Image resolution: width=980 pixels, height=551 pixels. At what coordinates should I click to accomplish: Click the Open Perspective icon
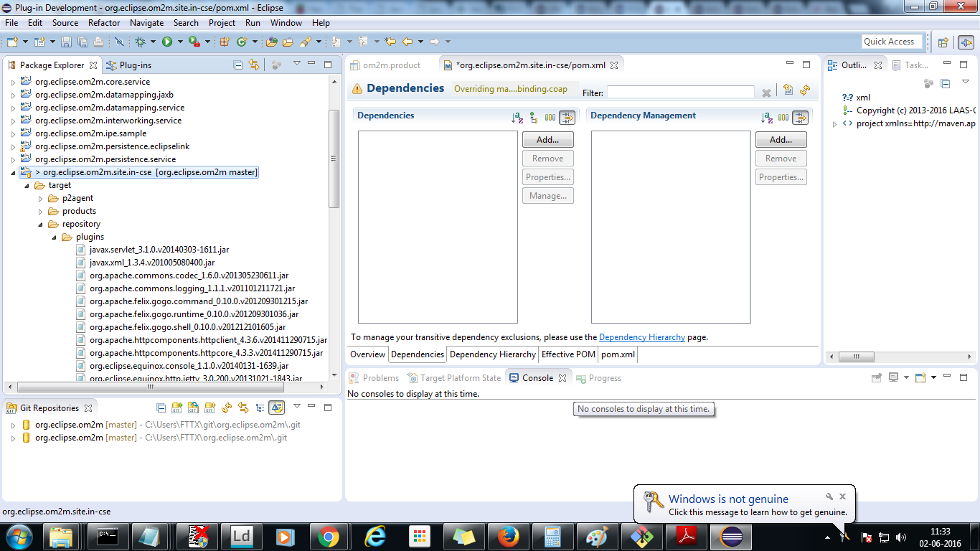click(x=943, y=42)
